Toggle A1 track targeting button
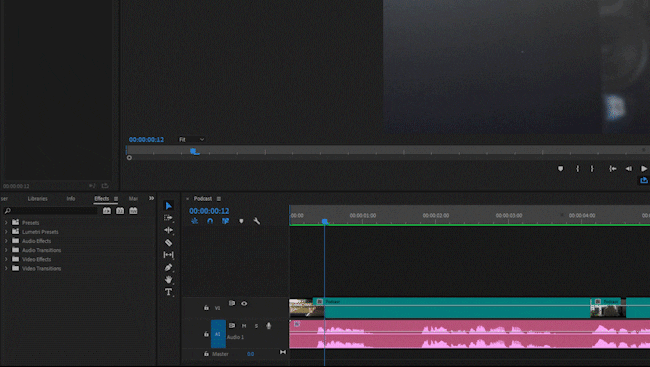 pyautogui.click(x=218, y=334)
